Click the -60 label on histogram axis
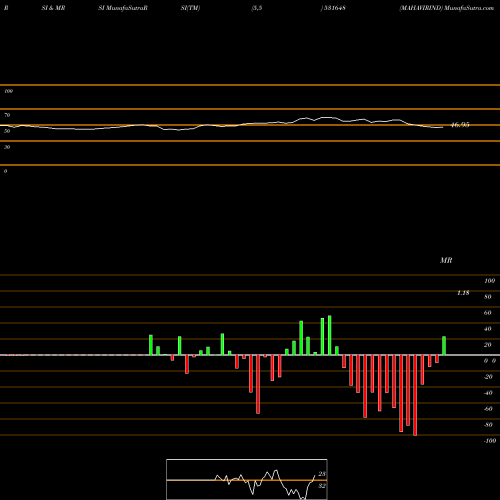500x500 pixels. pos(488,409)
